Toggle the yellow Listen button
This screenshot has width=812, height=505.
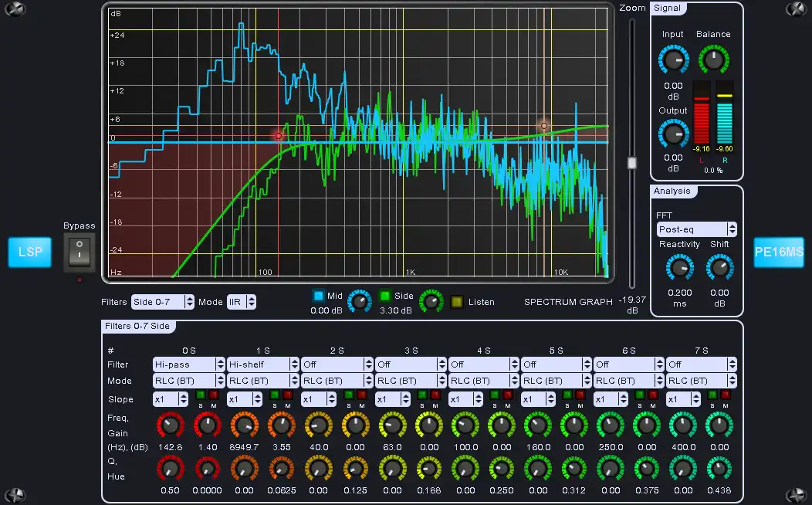pyautogui.click(x=457, y=302)
